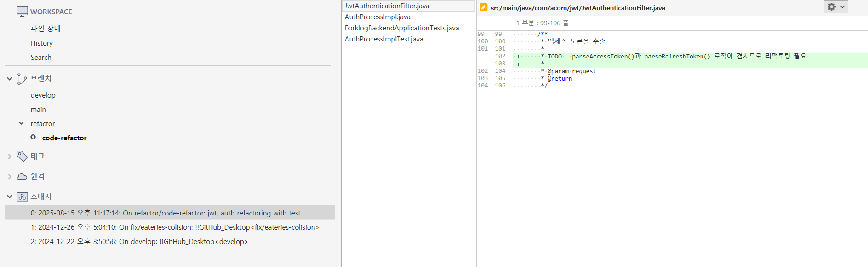Click the branch icon beside 브랜치

(22, 79)
